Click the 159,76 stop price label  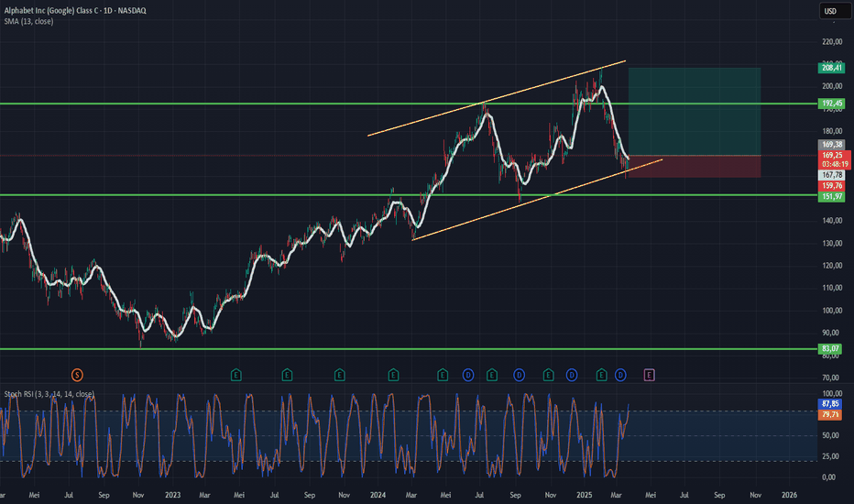coord(832,186)
